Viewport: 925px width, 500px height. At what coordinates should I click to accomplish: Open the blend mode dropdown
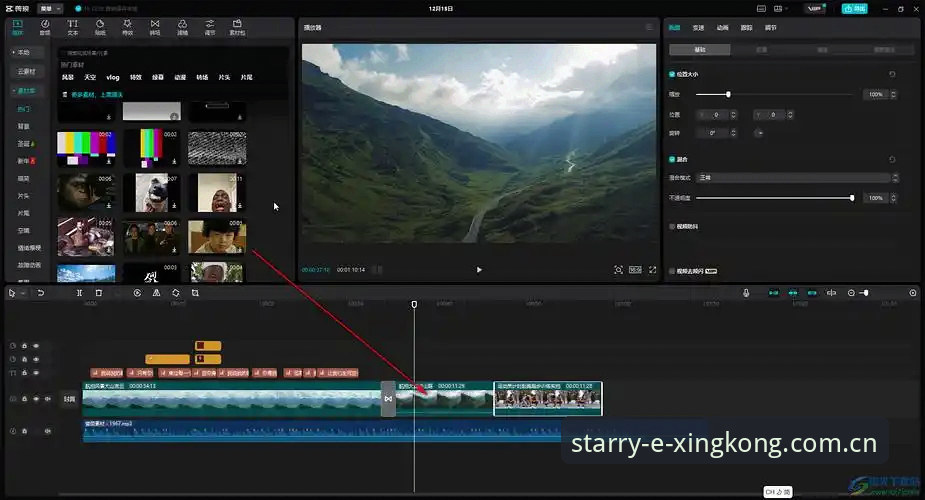[x=798, y=177]
